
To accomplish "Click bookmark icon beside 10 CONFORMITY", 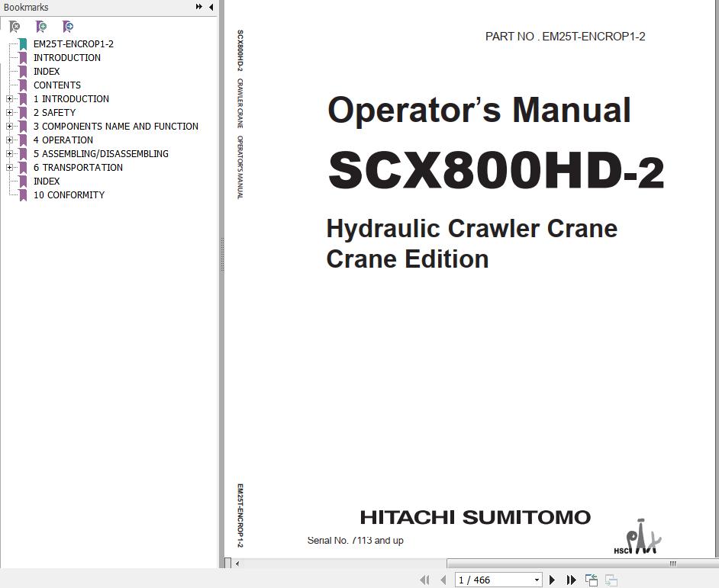I will coord(23,195).
